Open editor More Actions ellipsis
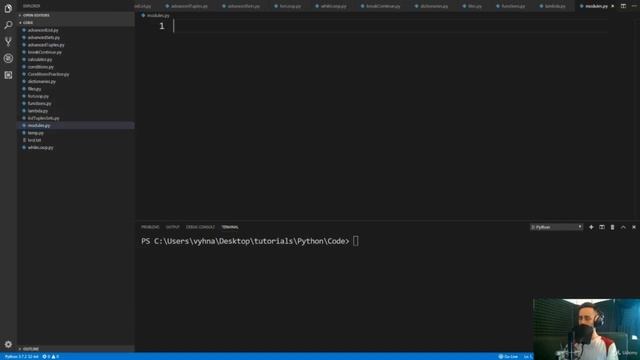Image resolution: width=640 pixels, height=360 pixels. coord(634,6)
